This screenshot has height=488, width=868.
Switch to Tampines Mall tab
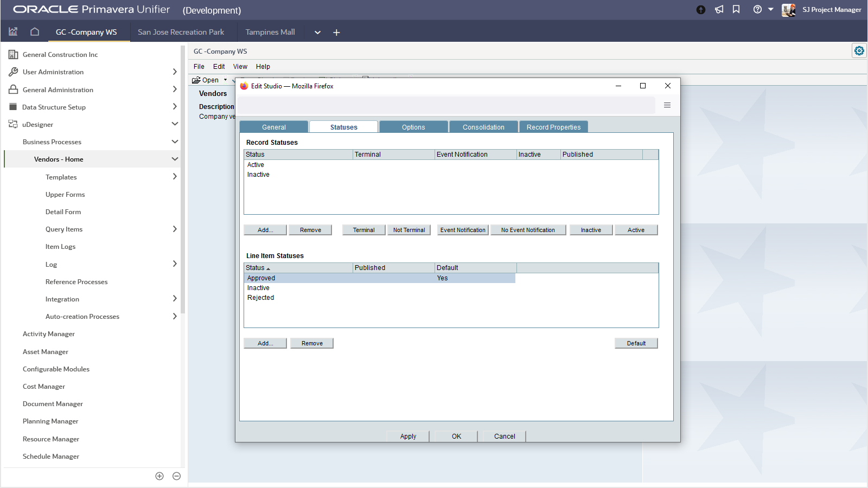270,32
